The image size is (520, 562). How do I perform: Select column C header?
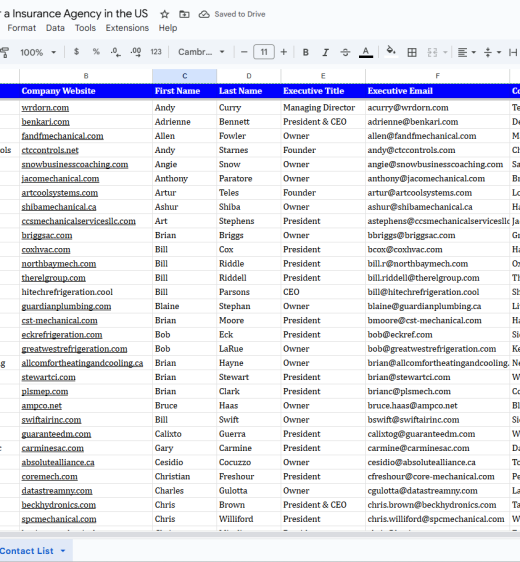(x=185, y=76)
